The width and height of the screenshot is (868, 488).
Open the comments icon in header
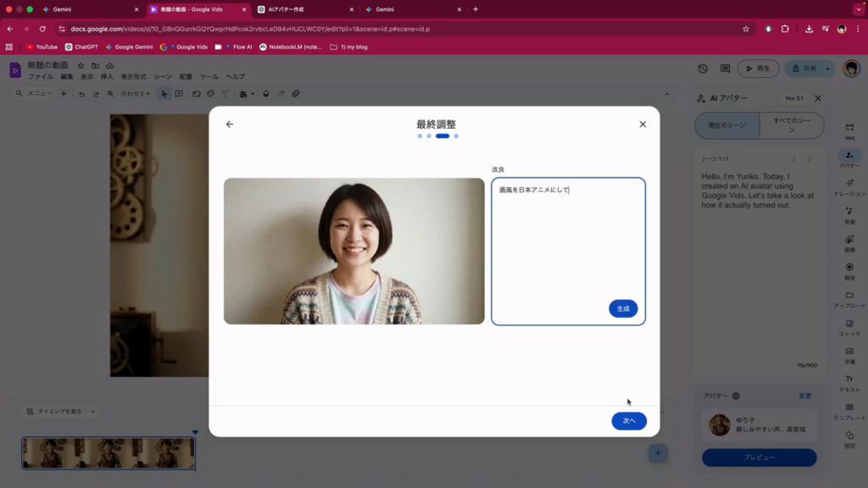[x=725, y=69]
